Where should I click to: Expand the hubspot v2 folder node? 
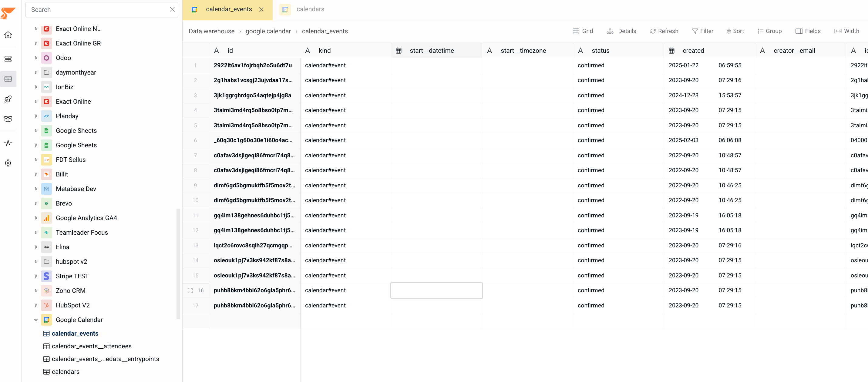[36, 262]
